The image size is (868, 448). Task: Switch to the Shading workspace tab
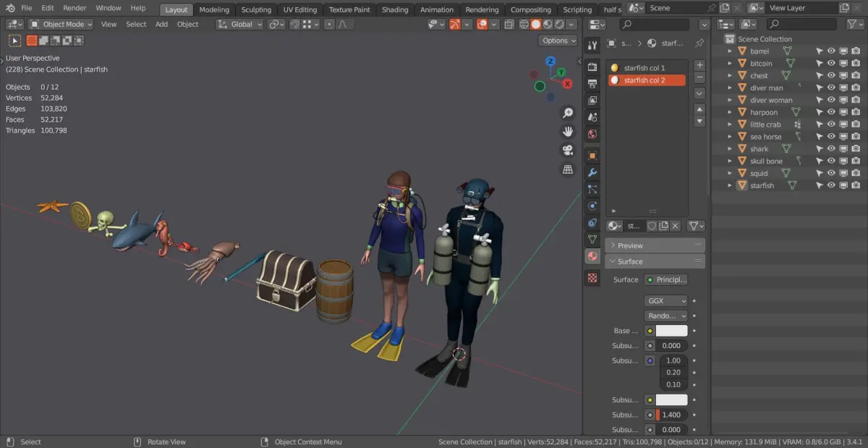(395, 9)
